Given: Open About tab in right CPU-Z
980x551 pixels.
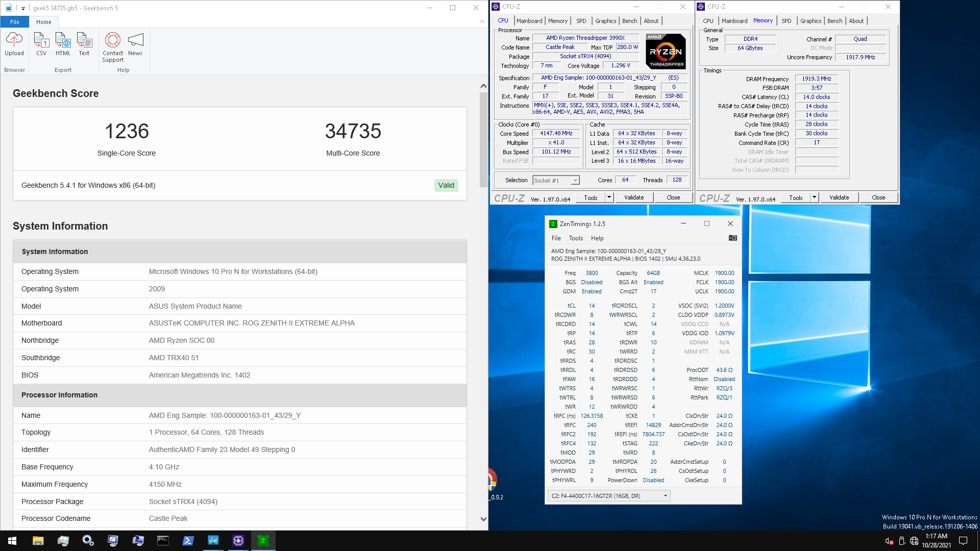Looking at the screenshot, I should click(856, 21).
